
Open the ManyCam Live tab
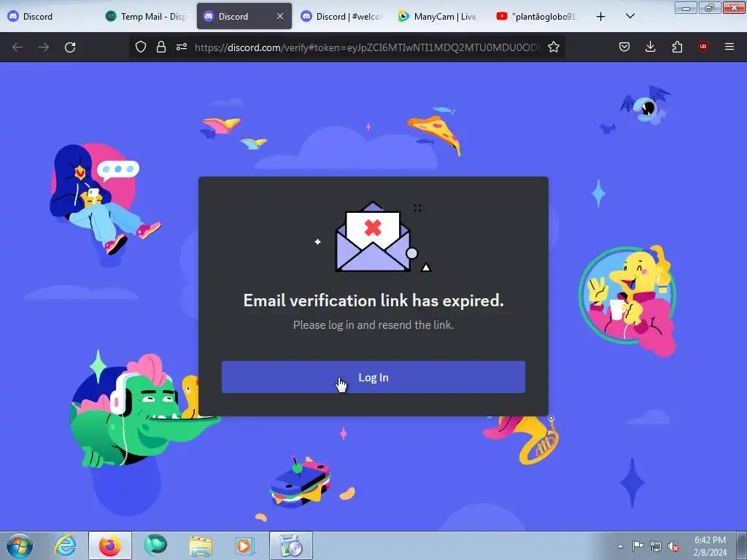tap(438, 16)
